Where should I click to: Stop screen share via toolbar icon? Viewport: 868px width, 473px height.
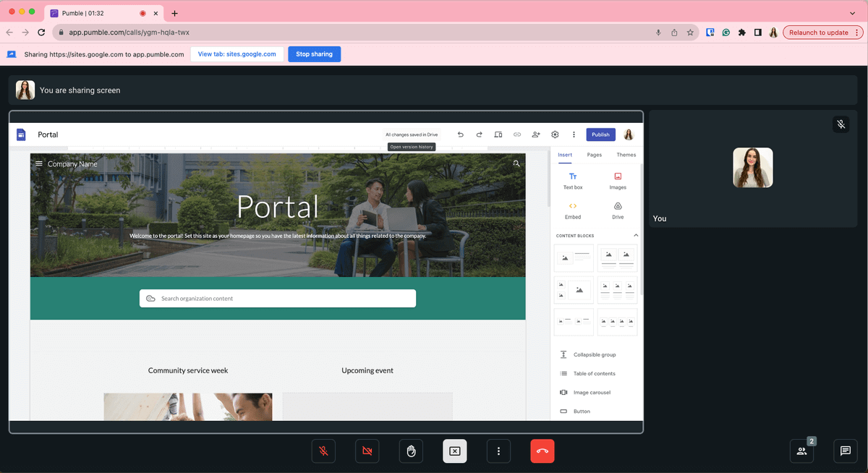(x=454, y=451)
